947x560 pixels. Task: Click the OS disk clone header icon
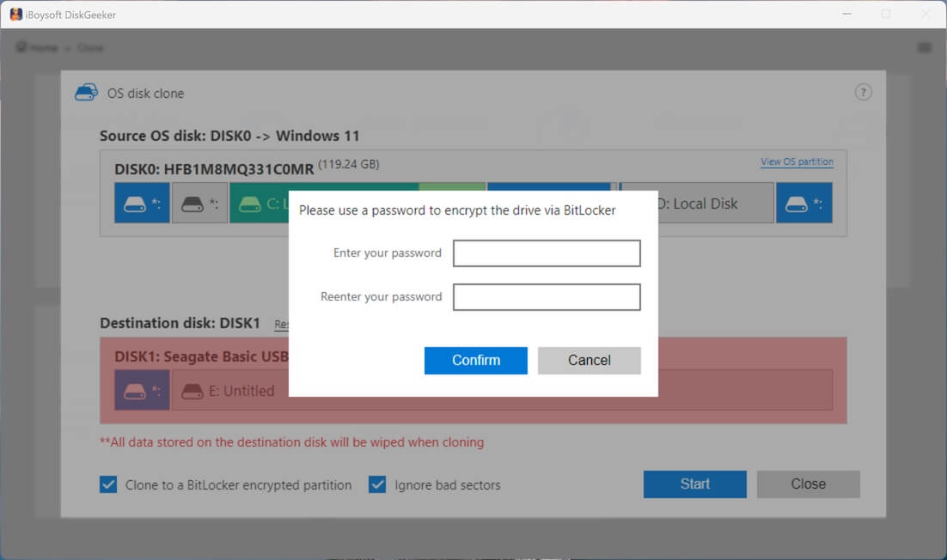87,92
